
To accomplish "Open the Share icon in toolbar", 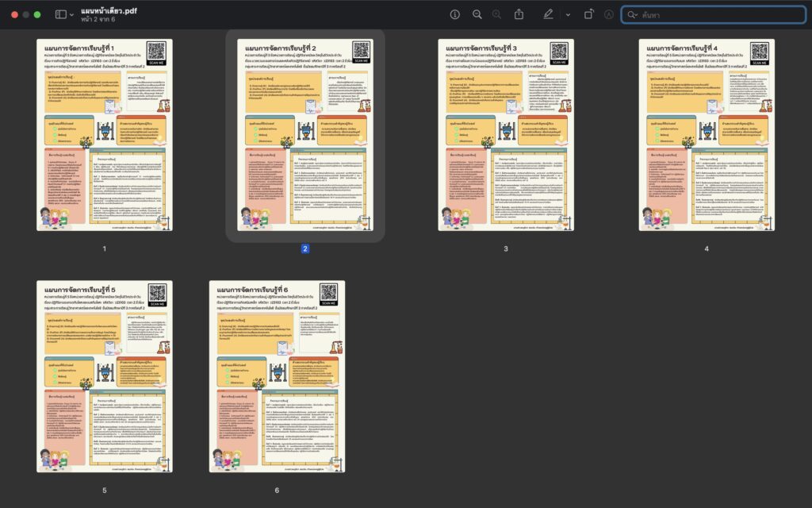I will pos(519,14).
